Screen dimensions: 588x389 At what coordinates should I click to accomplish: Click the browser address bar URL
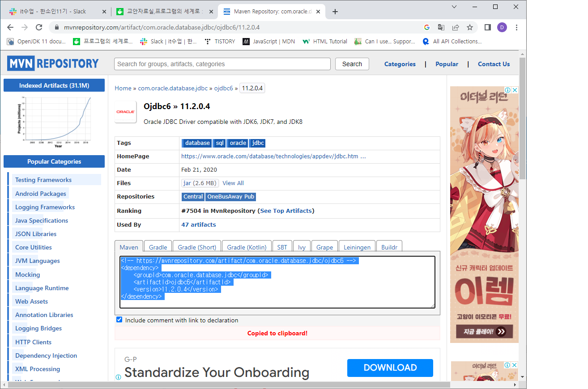pos(162,27)
